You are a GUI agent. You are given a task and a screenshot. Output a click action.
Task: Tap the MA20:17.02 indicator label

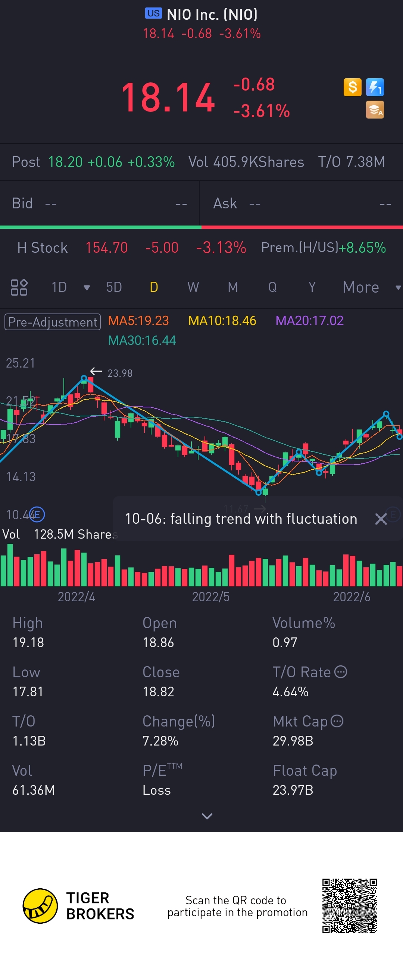point(309,321)
